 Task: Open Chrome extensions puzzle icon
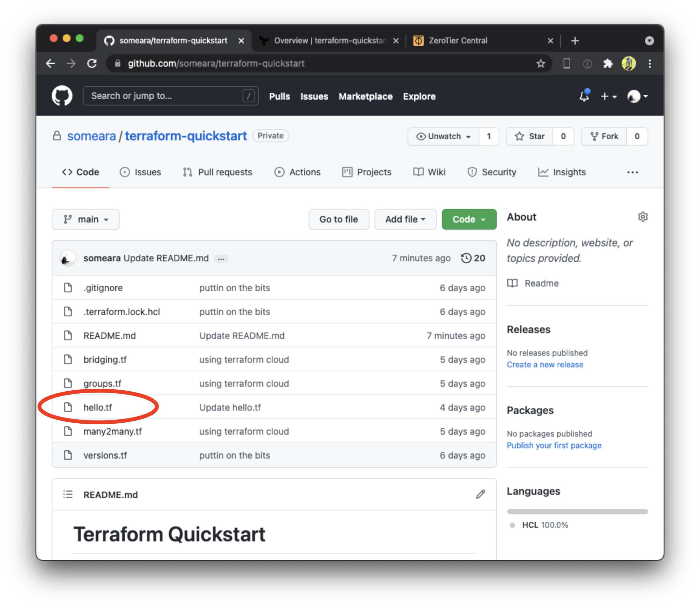[x=608, y=63]
